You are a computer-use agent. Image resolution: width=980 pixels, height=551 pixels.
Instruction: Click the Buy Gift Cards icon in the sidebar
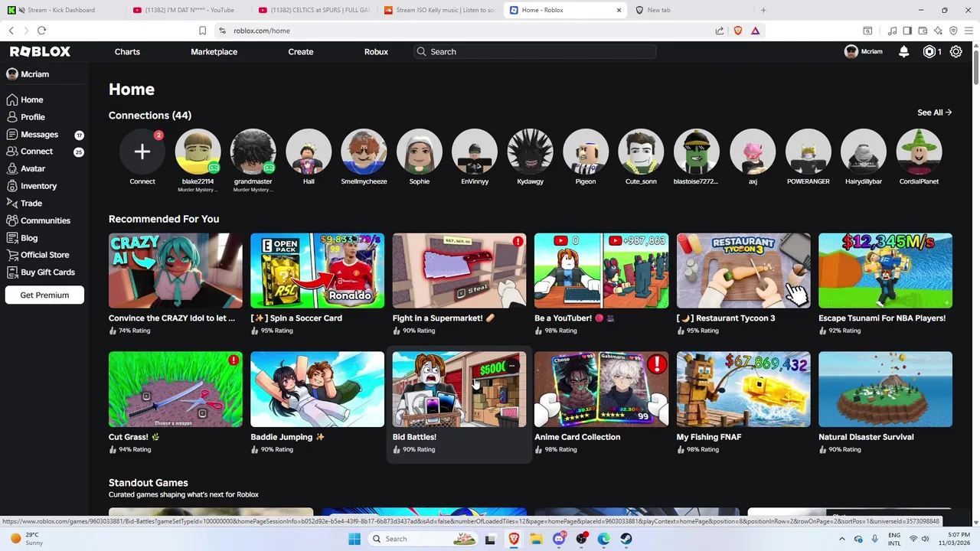pos(11,272)
